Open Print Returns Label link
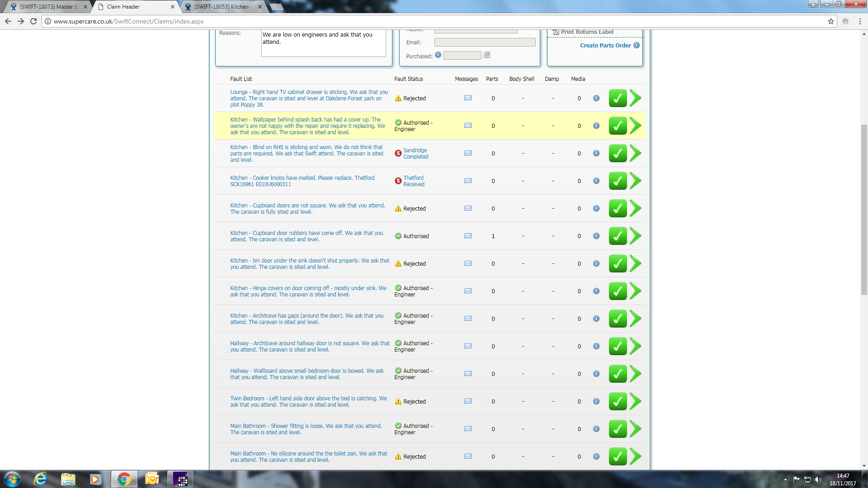This screenshot has height=488, width=868. [587, 32]
